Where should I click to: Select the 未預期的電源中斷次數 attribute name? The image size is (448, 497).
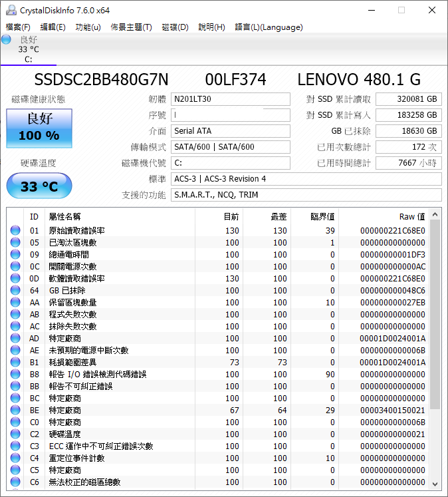click(x=88, y=350)
